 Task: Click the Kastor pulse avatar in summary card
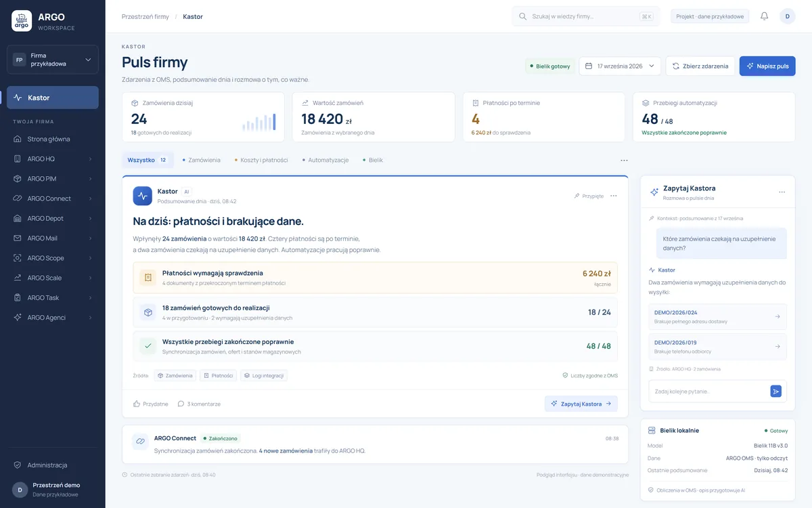142,196
